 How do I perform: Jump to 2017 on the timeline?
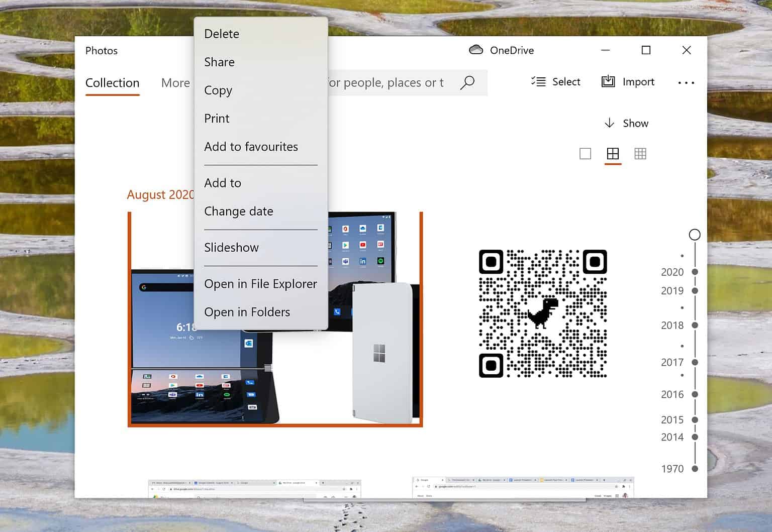pyautogui.click(x=672, y=362)
